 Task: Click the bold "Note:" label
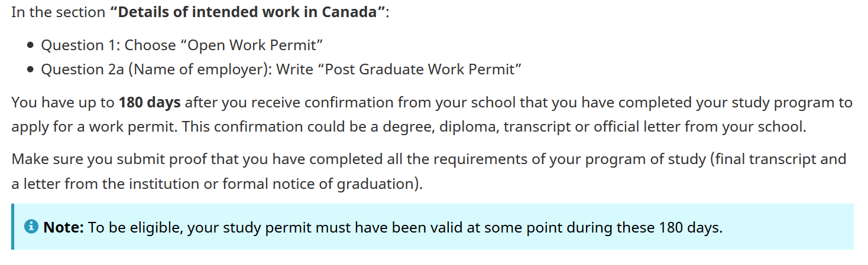(x=64, y=227)
